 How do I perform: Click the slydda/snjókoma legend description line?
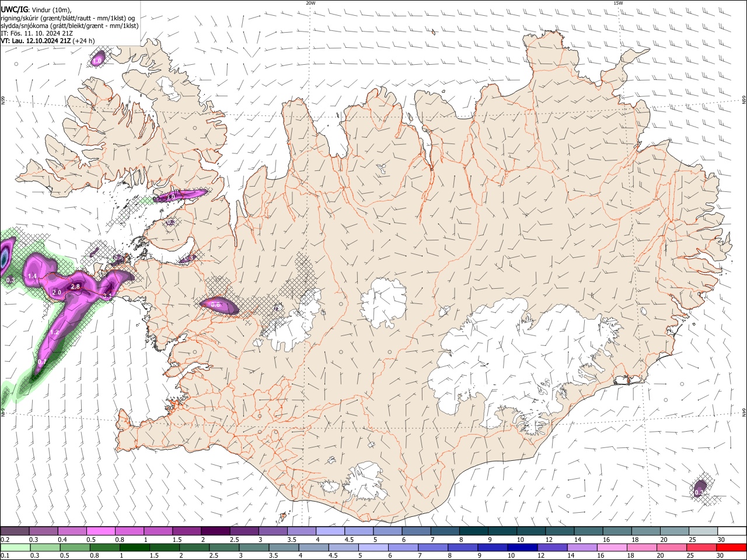pos(69,25)
